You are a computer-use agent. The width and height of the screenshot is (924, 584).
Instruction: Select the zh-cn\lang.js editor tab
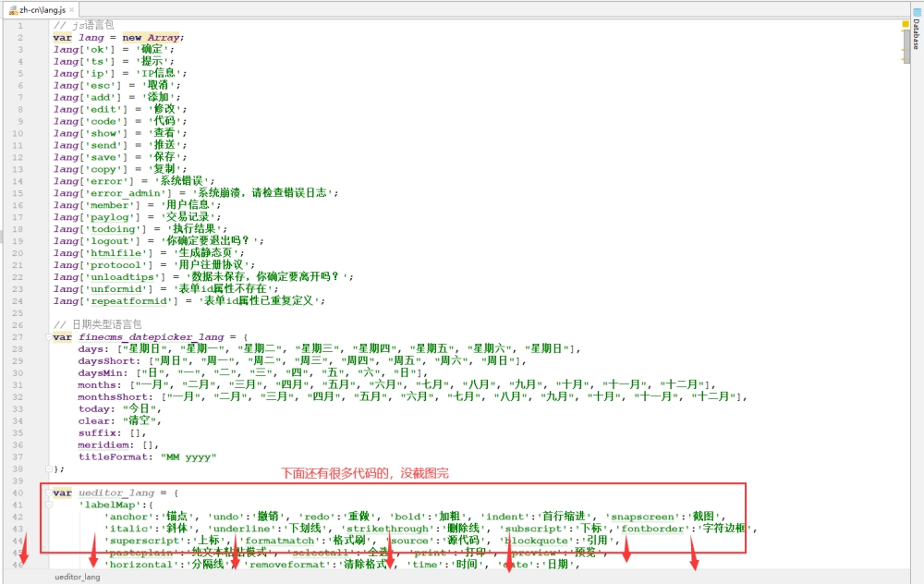pos(42,10)
